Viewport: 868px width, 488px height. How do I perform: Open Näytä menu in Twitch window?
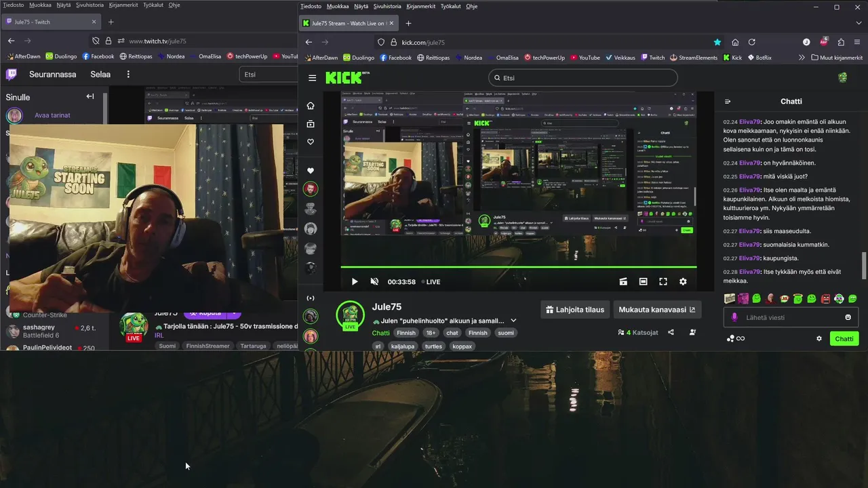(x=63, y=5)
